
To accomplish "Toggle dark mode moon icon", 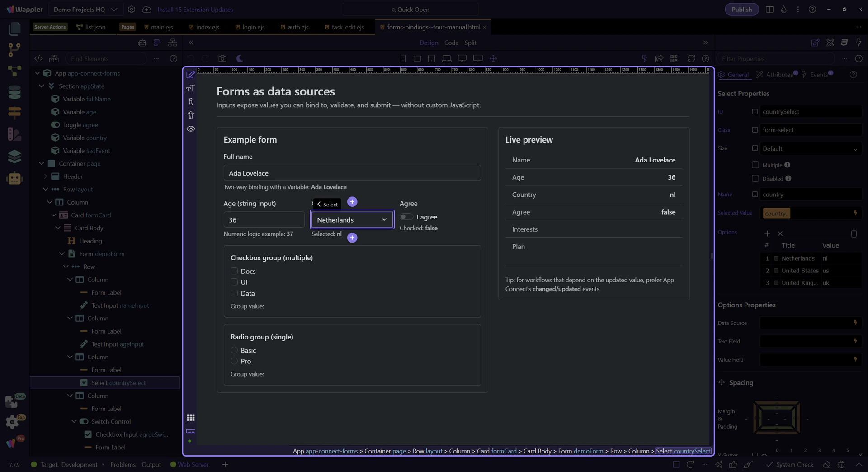I will (240, 58).
